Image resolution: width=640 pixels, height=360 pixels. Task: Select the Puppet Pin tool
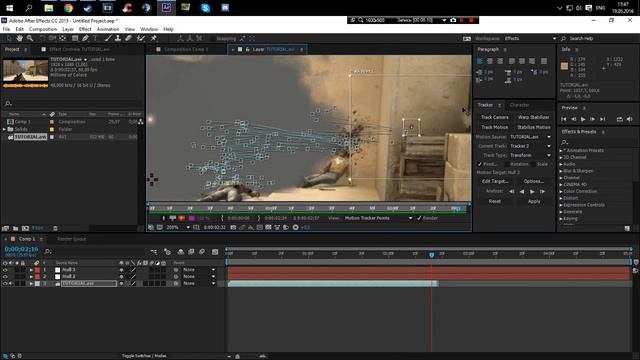coord(154,38)
